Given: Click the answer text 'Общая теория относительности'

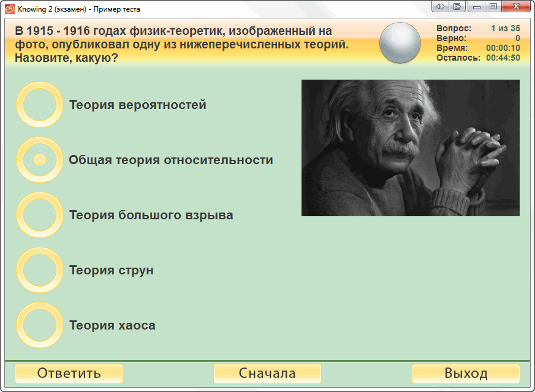Looking at the screenshot, I should pyautogui.click(x=171, y=160).
